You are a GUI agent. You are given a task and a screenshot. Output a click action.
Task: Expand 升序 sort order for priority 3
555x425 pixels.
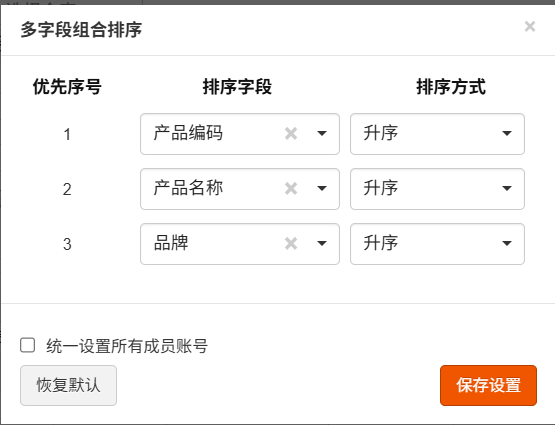(437, 243)
